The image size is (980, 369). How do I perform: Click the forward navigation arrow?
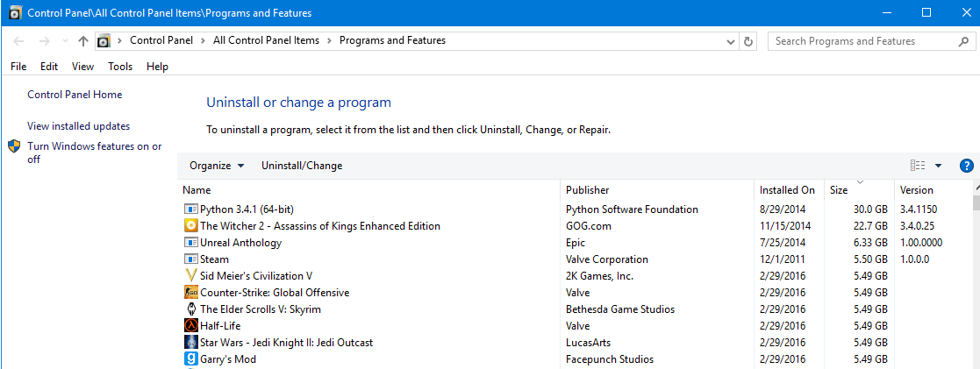pyautogui.click(x=45, y=41)
